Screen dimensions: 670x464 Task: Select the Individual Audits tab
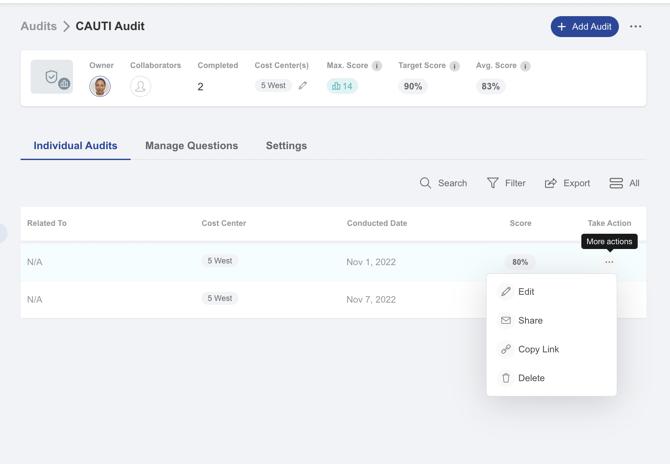(75, 146)
